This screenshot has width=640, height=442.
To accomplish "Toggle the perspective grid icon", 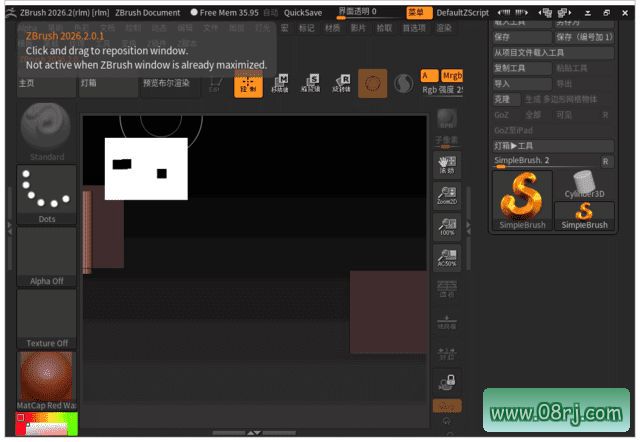I will pos(447,289).
